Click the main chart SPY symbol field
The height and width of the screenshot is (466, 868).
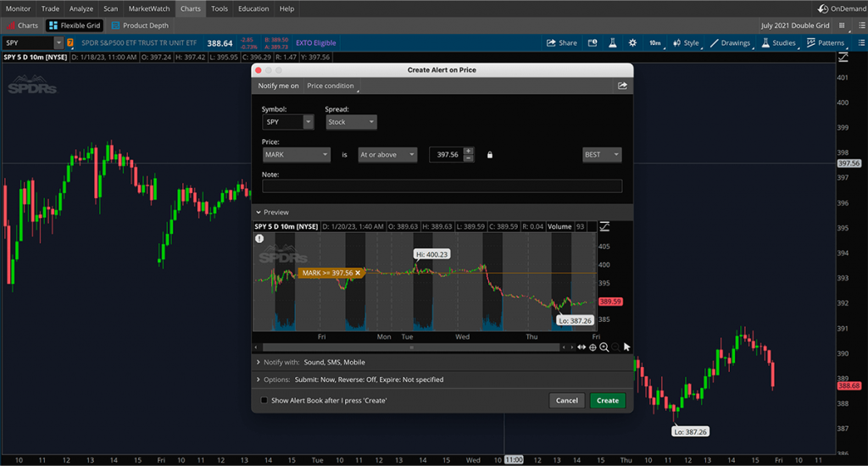coord(28,42)
